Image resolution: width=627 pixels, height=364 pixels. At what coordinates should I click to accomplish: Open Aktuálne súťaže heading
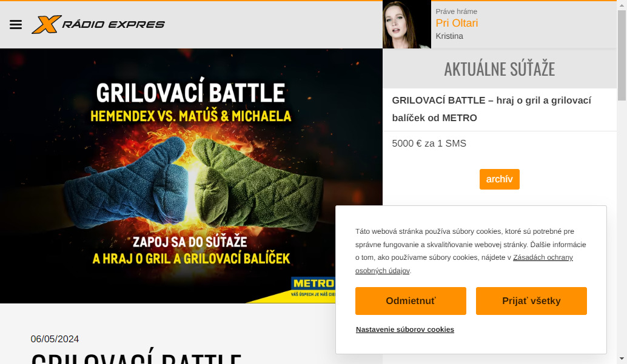pos(500,69)
